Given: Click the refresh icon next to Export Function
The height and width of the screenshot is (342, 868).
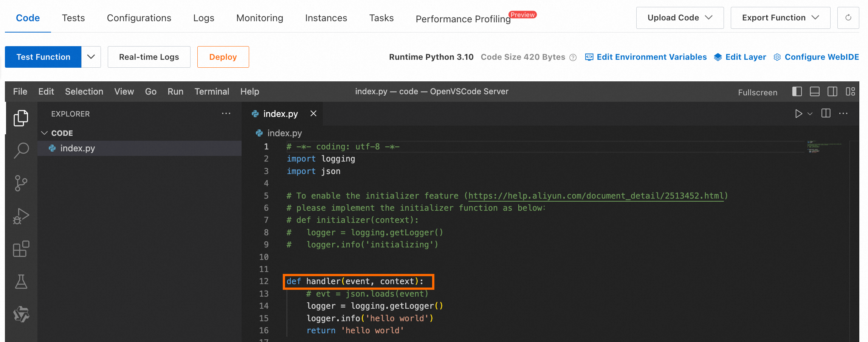Looking at the screenshot, I should (x=848, y=18).
